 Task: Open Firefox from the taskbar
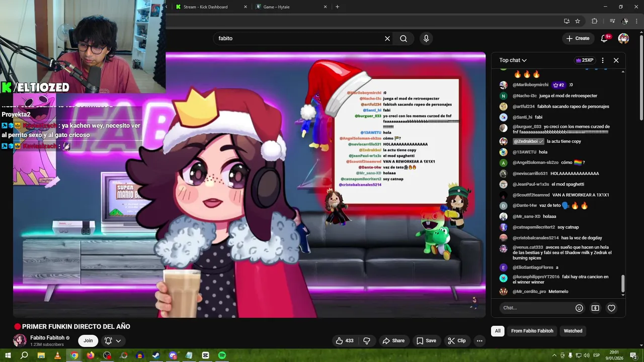tap(91, 355)
